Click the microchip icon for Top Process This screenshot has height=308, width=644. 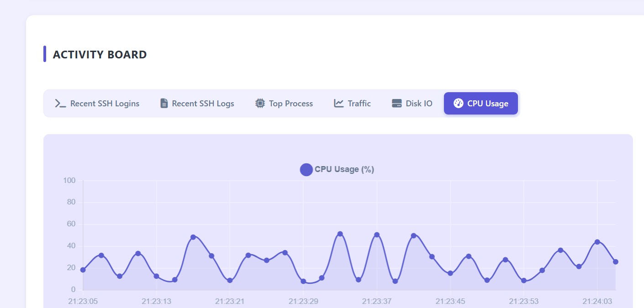[260, 104]
